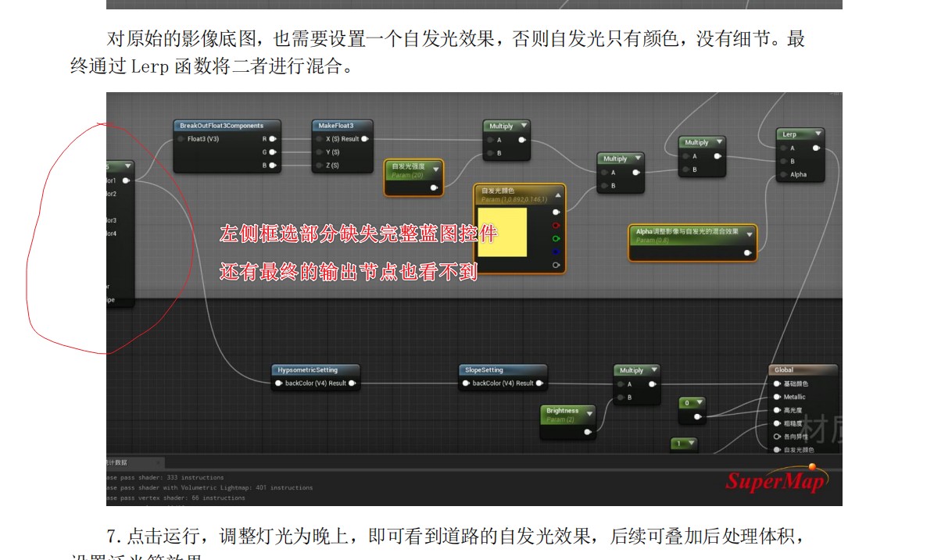The width and height of the screenshot is (934, 560).
Task: Expand the arrow of Multiply fed by 自发光强度
Action: pos(524,126)
